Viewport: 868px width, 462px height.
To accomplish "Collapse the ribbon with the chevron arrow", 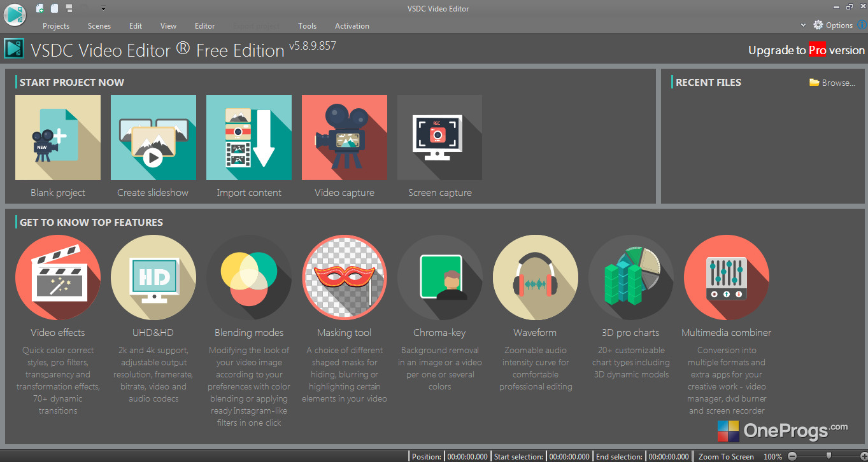I will click(x=804, y=25).
